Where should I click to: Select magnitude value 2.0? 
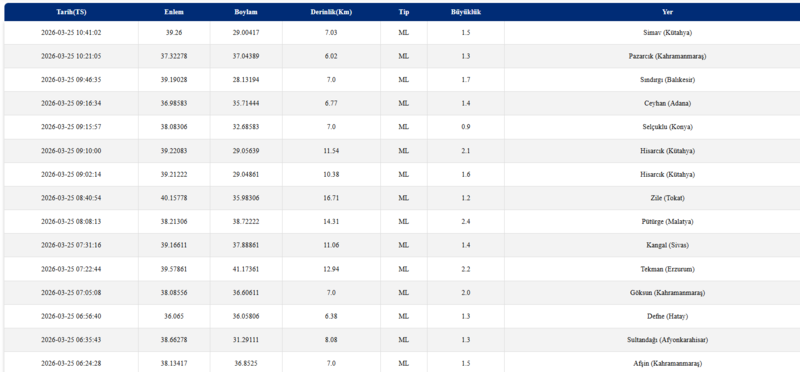[465, 293]
